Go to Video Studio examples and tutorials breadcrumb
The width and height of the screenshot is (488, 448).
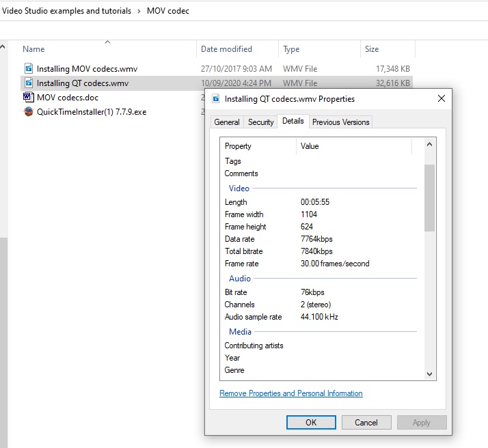coord(66,11)
